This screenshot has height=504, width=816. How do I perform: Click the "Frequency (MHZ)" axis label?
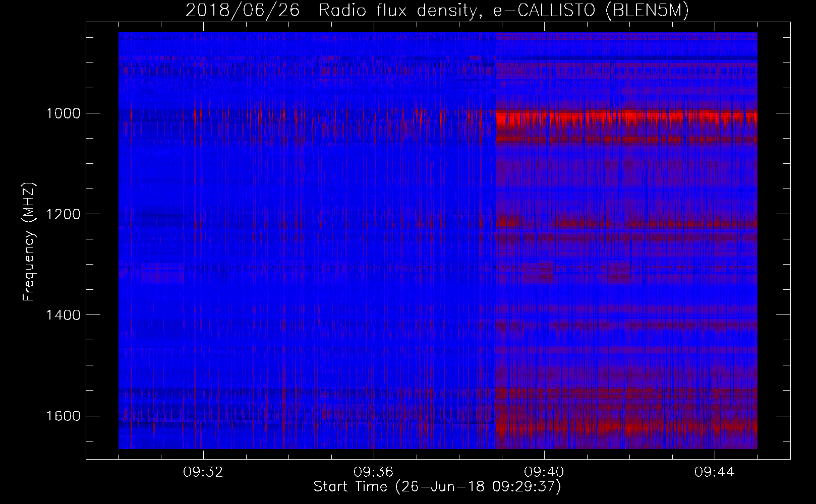click(x=29, y=241)
